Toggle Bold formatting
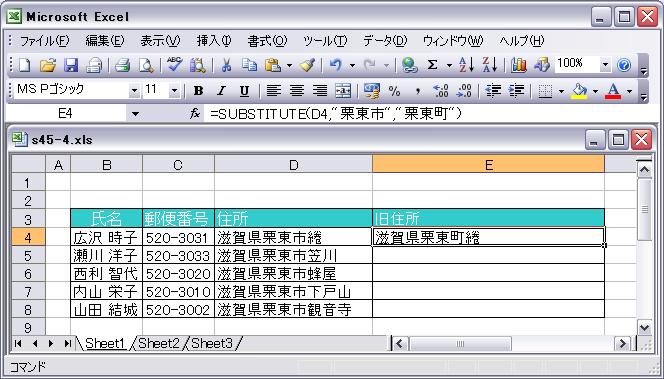Screen dimensions: 664x379 (198, 91)
